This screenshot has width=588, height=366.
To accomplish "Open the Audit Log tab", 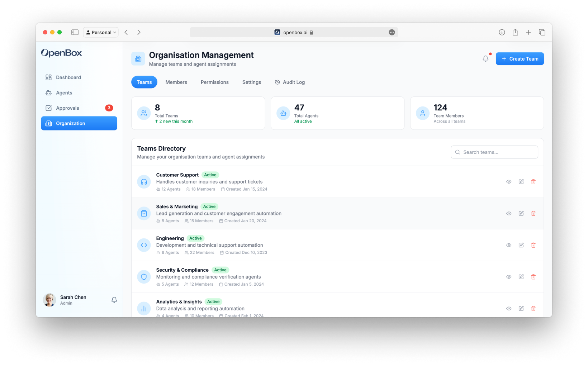I will [x=290, y=82].
